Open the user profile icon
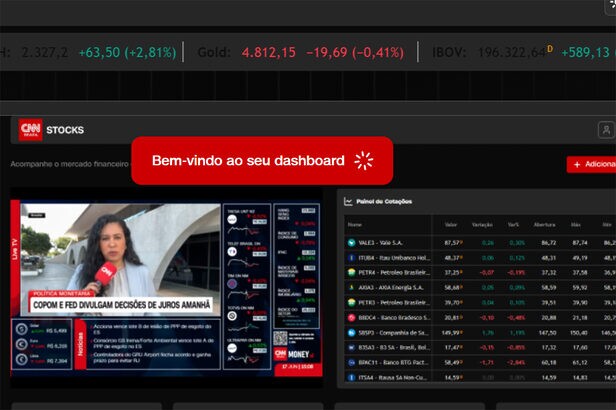This screenshot has height=410, width=616. pyautogui.click(x=606, y=130)
